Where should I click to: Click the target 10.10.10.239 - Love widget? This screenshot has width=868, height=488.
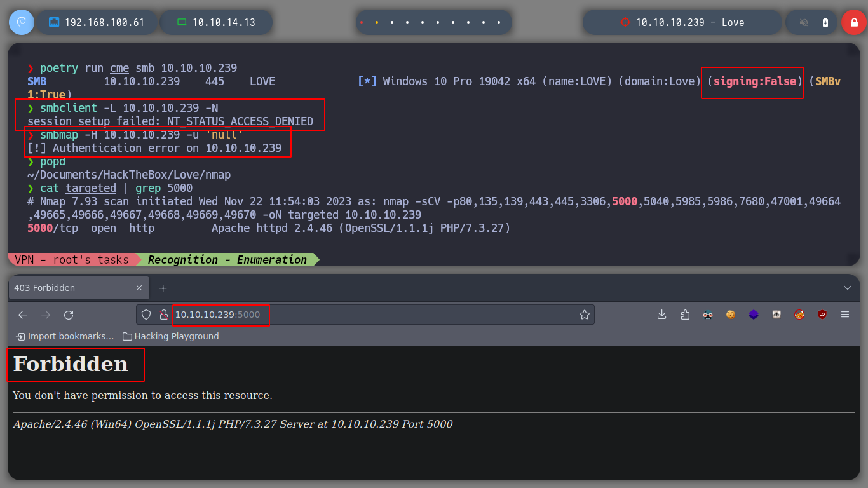(x=682, y=22)
